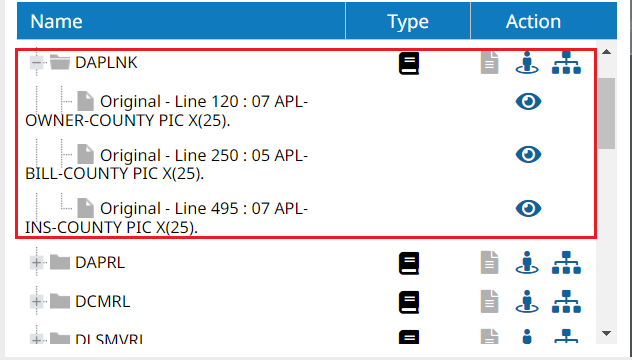Click the eye icon for Line 120 entry
This screenshot has width=632, height=360.
528,102
